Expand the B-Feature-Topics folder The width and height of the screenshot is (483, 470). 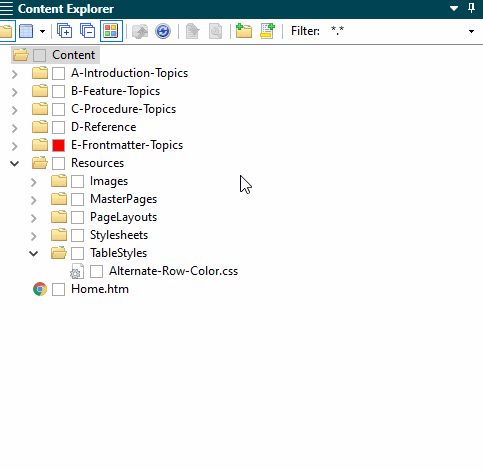click(14, 92)
